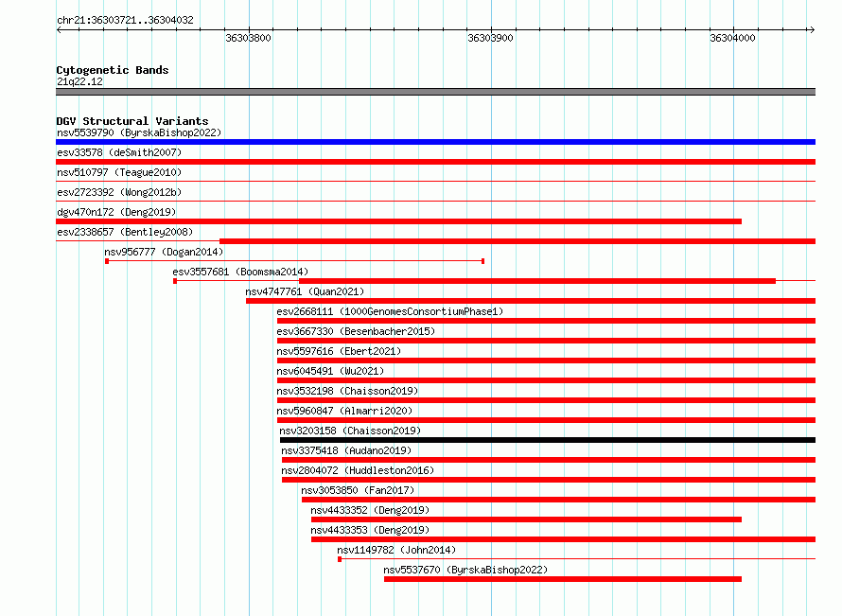Image resolution: width=842 pixels, height=616 pixels.
Task: Click the nsv5597616 (Ebert2021) label
Action: [x=339, y=351]
